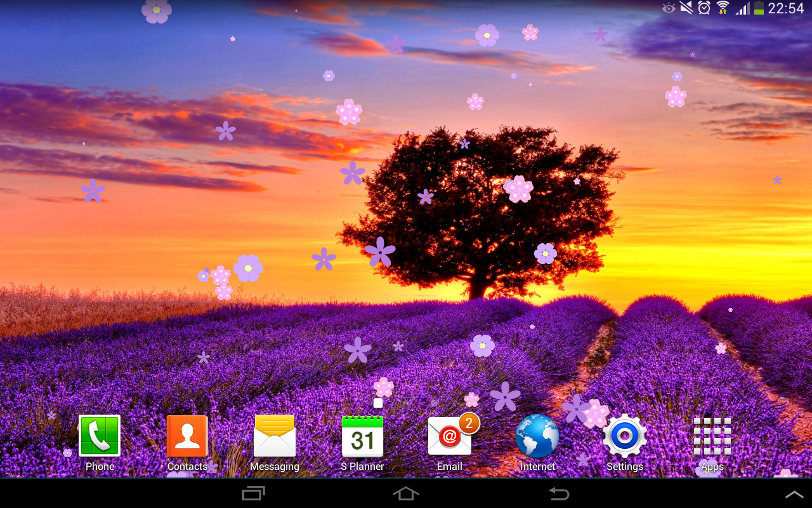The width and height of the screenshot is (812, 508).
Task: Tap the signal strength bars
Action: (x=742, y=8)
